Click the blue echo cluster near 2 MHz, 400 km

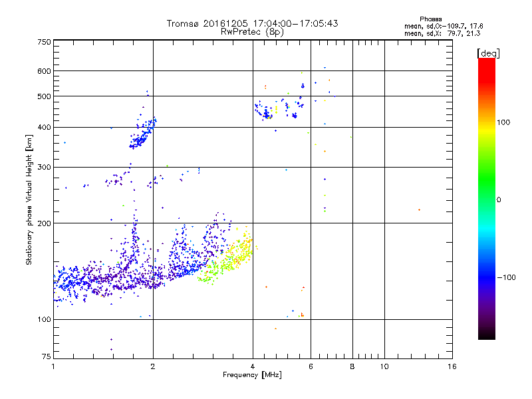click(142, 134)
